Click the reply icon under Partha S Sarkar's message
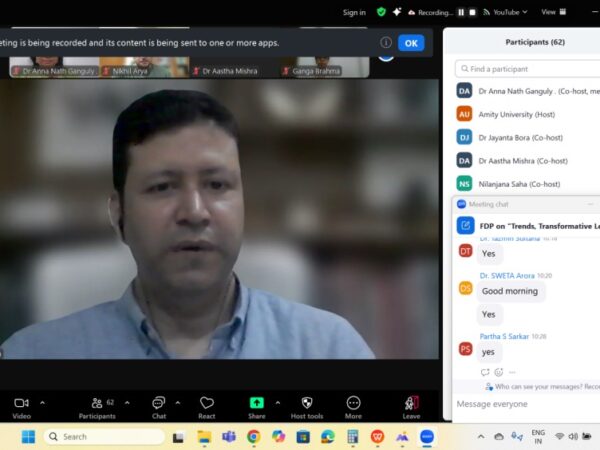600x450 pixels. [x=485, y=372]
